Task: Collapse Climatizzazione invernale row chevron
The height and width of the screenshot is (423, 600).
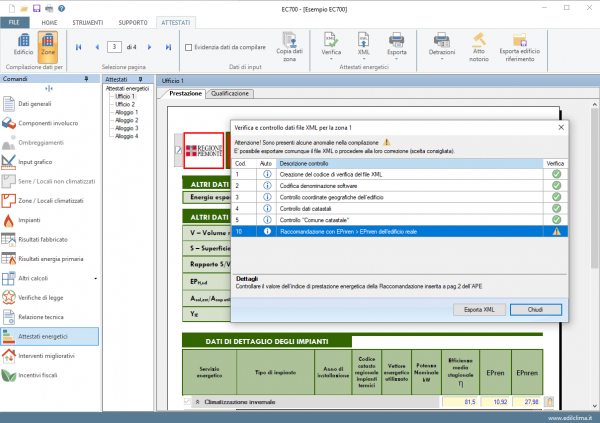Action: pyautogui.click(x=197, y=402)
